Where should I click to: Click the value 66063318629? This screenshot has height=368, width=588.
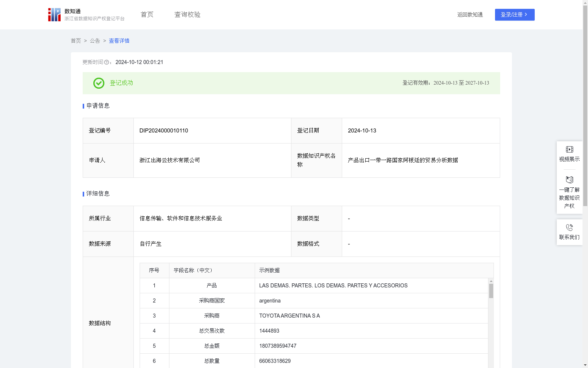275,361
